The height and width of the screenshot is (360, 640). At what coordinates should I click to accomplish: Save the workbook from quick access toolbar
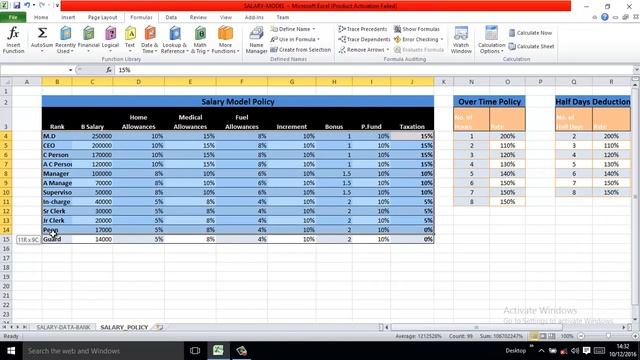pyautogui.click(x=17, y=5)
